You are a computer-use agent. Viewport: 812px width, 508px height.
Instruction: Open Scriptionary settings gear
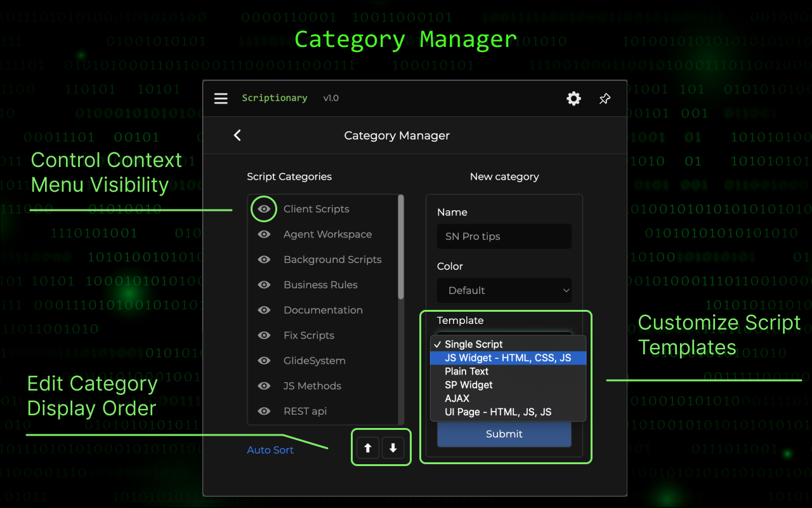pos(573,98)
